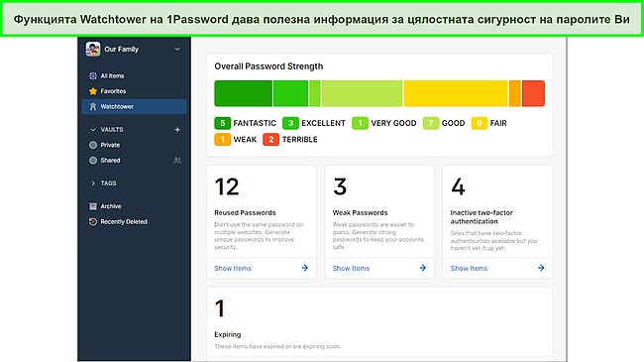Click the Reused Passwords card title
This screenshot has height=362, width=644.
[x=245, y=212]
